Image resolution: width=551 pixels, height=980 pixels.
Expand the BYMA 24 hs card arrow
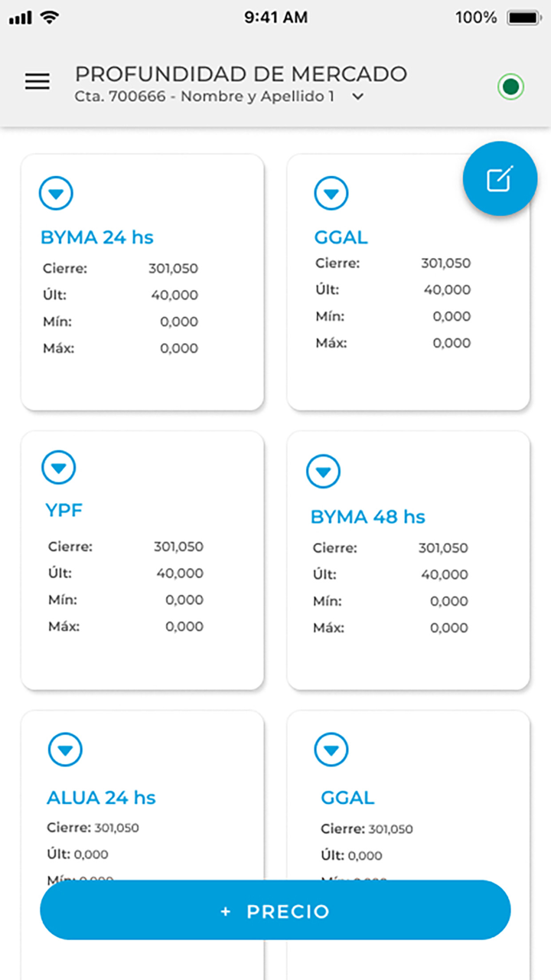point(56,194)
